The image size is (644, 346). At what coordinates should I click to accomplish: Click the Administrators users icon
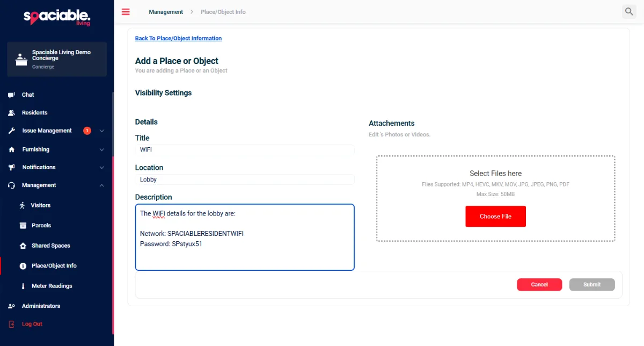pyautogui.click(x=11, y=306)
